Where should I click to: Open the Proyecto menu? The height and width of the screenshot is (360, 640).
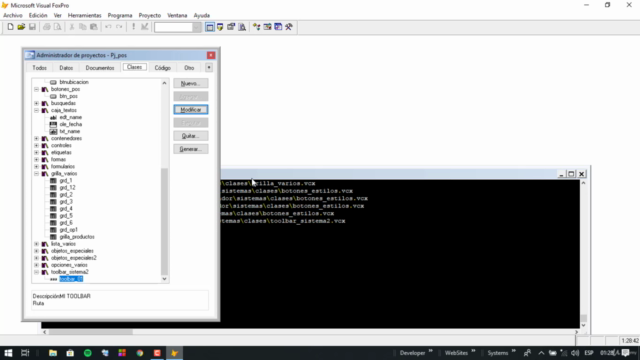(150, 16)
